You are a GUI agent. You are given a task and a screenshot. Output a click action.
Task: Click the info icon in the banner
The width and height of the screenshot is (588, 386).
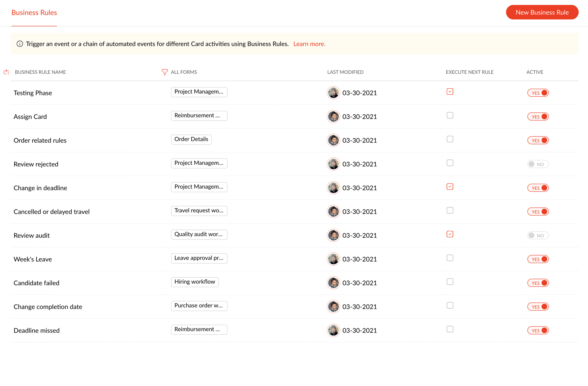(20, 44)
